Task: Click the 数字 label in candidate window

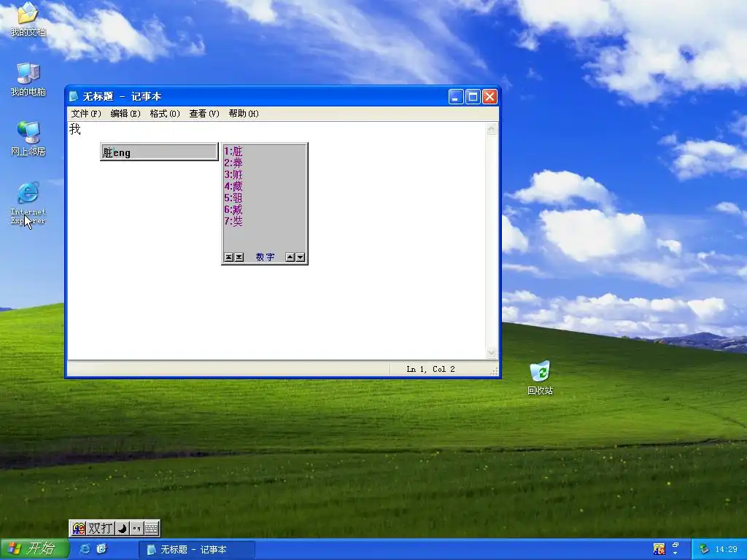Action: tap(265, 257)
